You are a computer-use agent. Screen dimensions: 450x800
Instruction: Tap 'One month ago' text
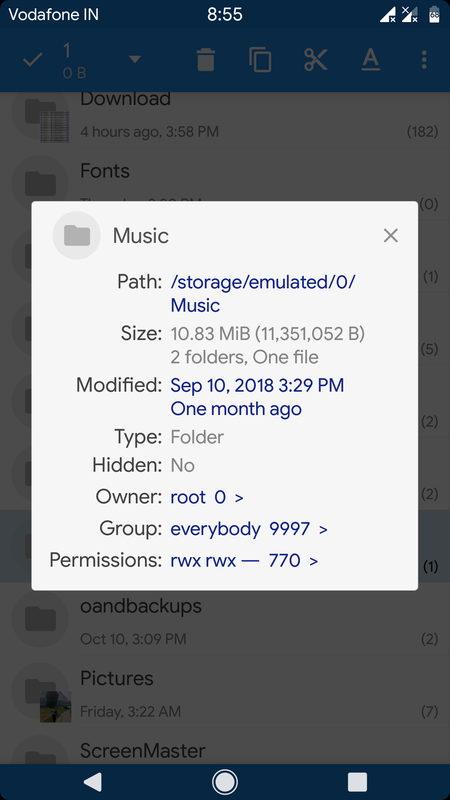(236, 409)
